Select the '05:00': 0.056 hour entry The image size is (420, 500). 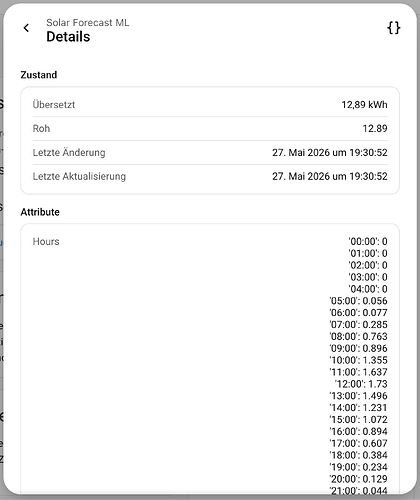click(358, 301)
